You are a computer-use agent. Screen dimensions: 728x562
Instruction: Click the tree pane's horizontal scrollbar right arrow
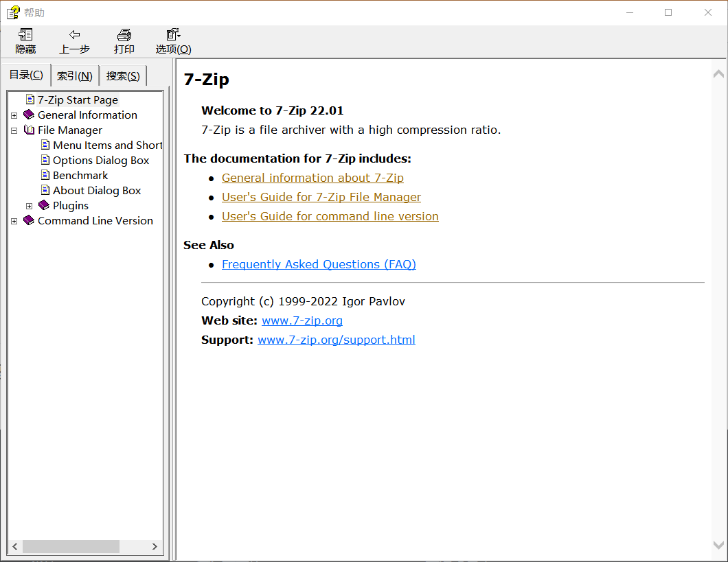pyautogui.click(x=155, y=546)
